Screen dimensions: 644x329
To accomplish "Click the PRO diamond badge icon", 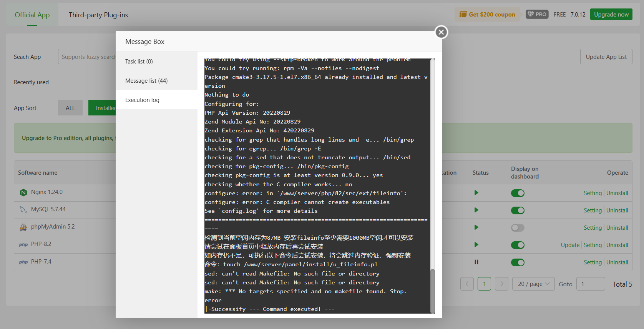I will pyautogui.click(x=537, y=14).
